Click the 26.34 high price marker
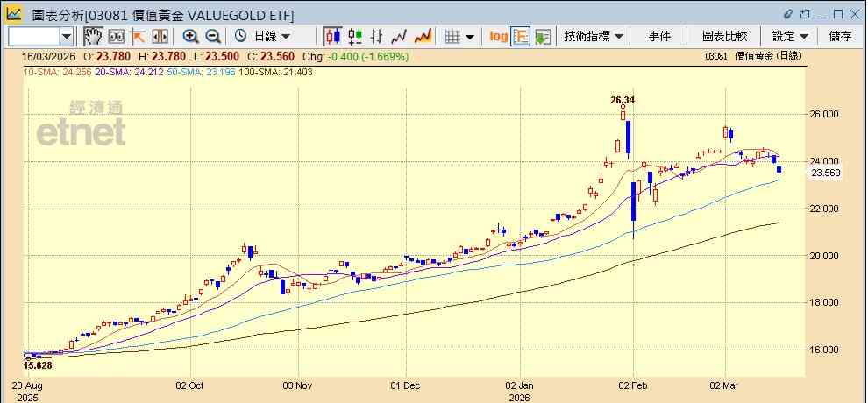 click(623, 100)
